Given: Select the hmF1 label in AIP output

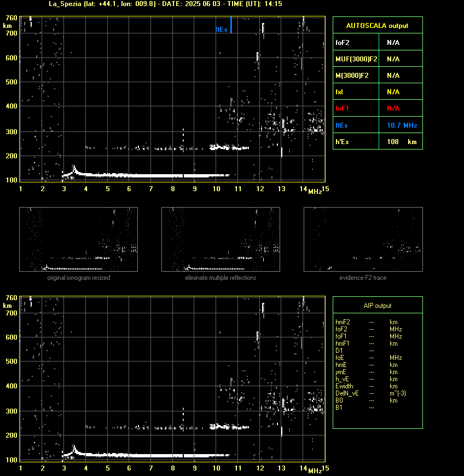Looking at the screenshot, I should (343, 343).
